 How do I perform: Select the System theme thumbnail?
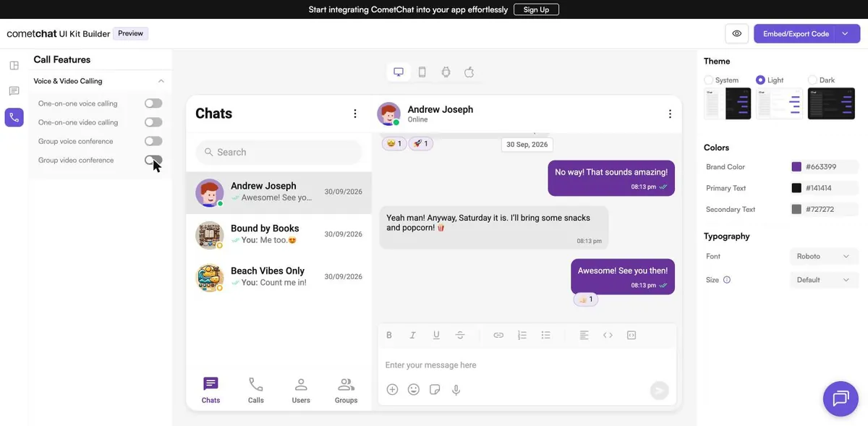[x=728, y=103]
